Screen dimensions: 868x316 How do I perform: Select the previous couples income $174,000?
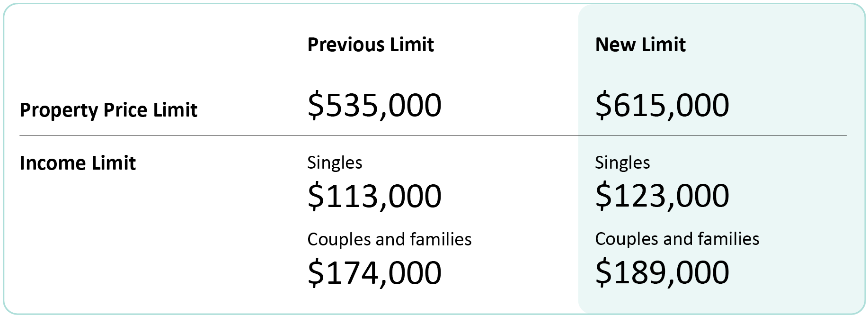click(374, 273)
